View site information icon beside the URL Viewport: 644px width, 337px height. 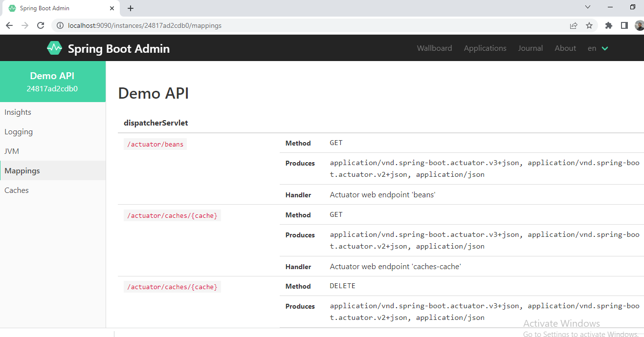coord(60,25)
